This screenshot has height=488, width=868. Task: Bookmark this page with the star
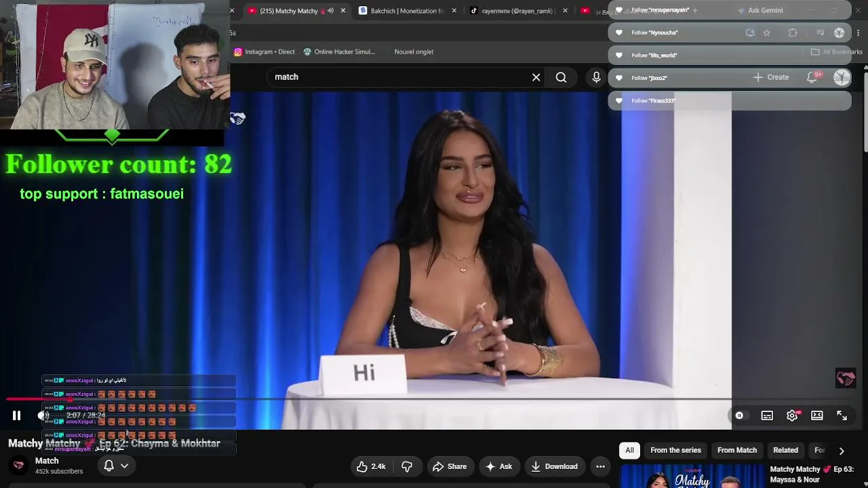click(x=767, y=33)
